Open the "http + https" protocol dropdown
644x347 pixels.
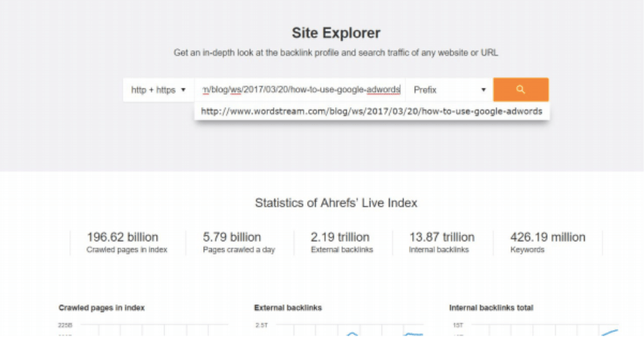point(159,90)
